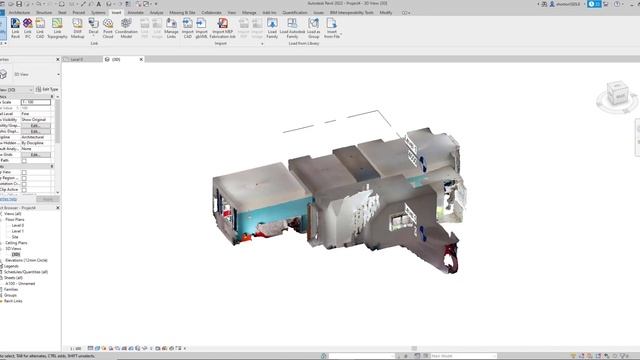Select Site in Project Browser

15,237
